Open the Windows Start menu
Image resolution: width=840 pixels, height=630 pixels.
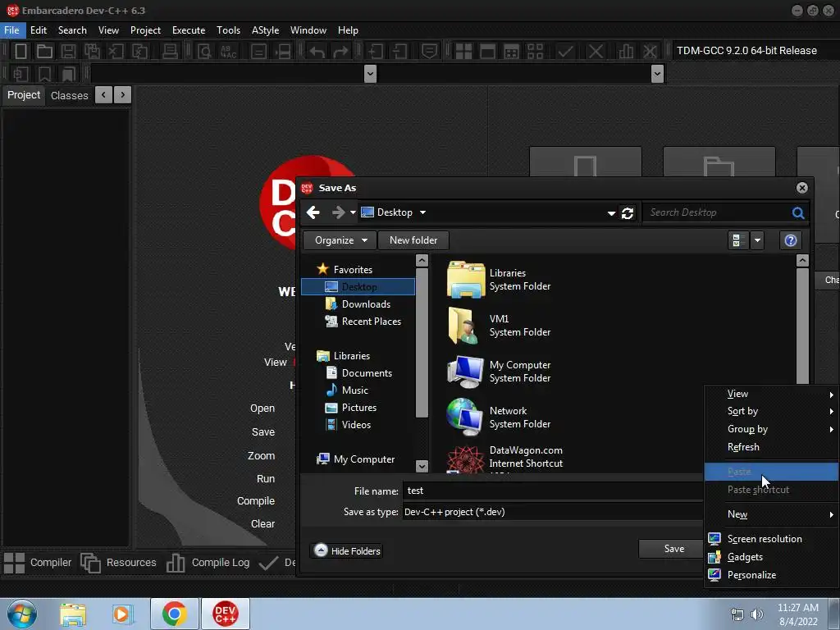click(x=22, y=614)
